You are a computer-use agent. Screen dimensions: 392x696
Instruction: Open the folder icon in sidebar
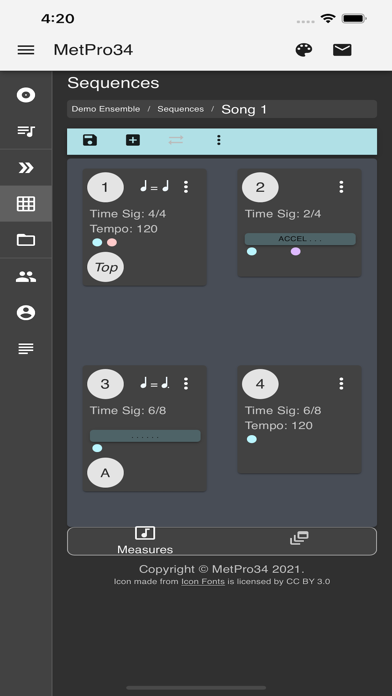tap(26, 240)
